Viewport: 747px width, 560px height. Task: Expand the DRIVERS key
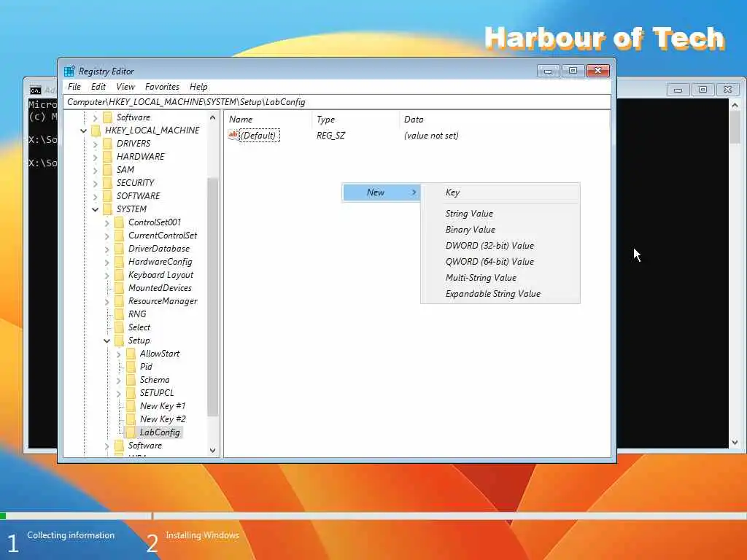click(x=96, y=144)
